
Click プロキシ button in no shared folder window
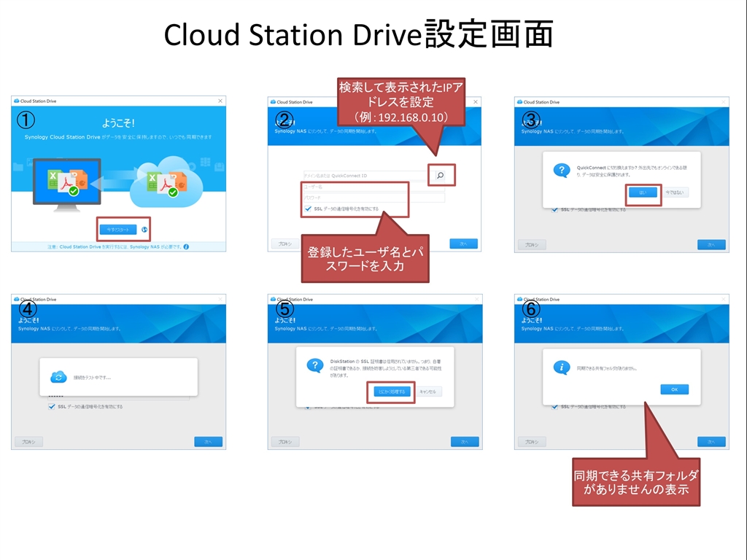[x=532, y=442]
